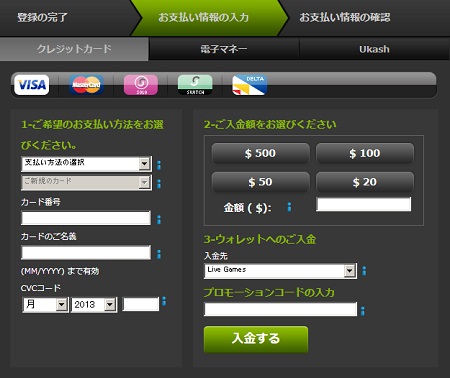The image size is (450, 378).
Task: Open the 支払い方法の選択 dropdown
Action: 87,164
